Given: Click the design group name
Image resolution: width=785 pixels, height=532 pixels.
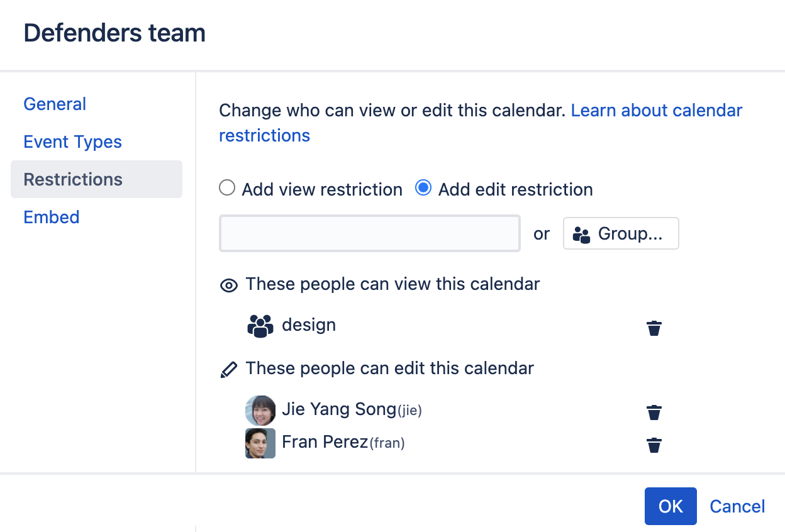Looking at the screenshot, I should tap(309, 325).
